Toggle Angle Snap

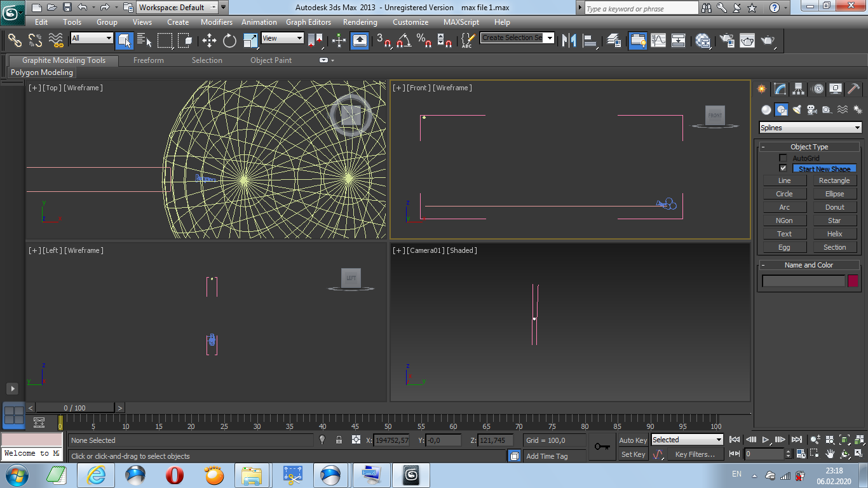click(403, 41)
